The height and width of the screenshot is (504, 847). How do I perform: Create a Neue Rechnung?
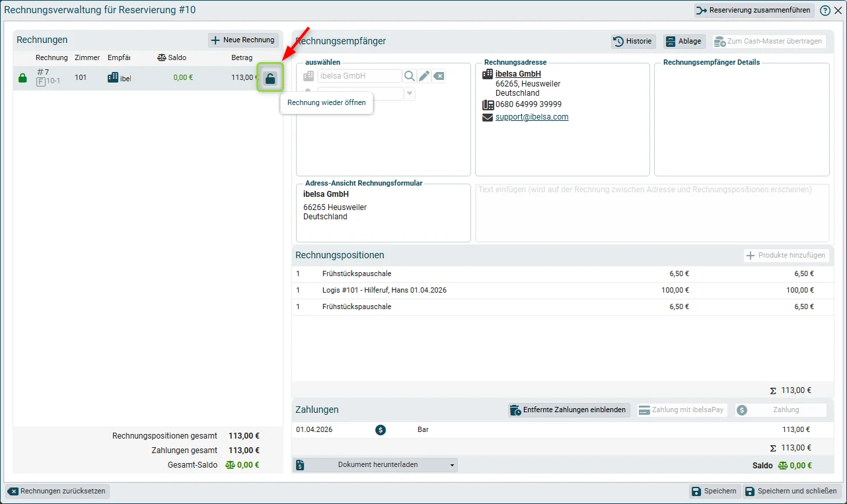tap(243, 40)
